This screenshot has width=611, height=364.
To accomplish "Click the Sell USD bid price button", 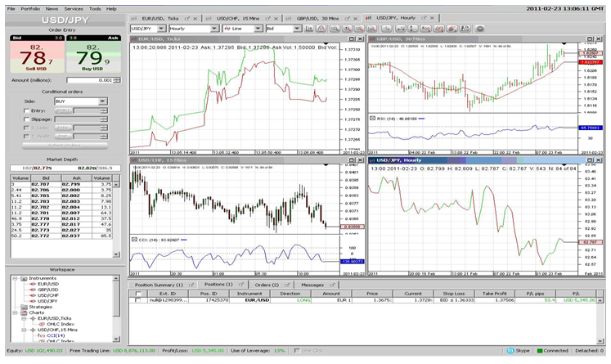I will click(34, 61).
